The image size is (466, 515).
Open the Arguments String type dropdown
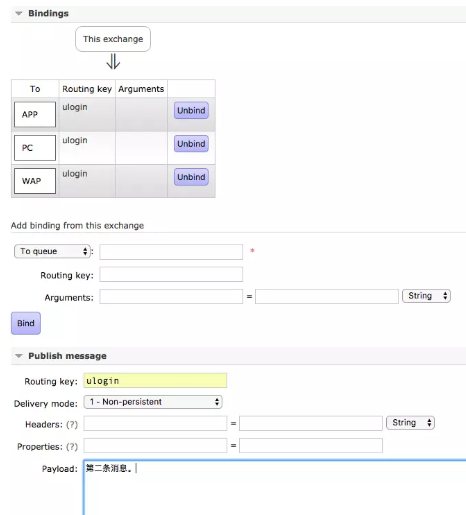click(x=426, y=296)
